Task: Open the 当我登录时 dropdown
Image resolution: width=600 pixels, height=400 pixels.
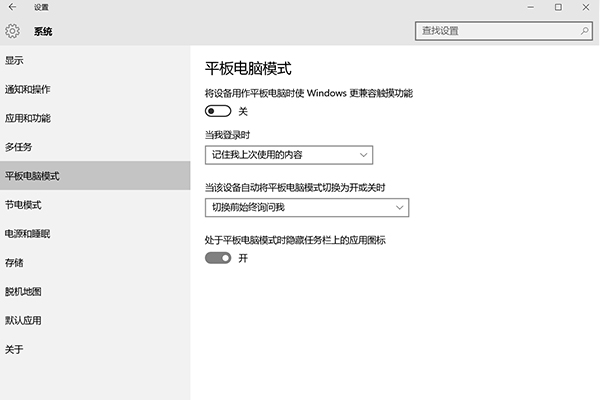Action: (289, 155)
